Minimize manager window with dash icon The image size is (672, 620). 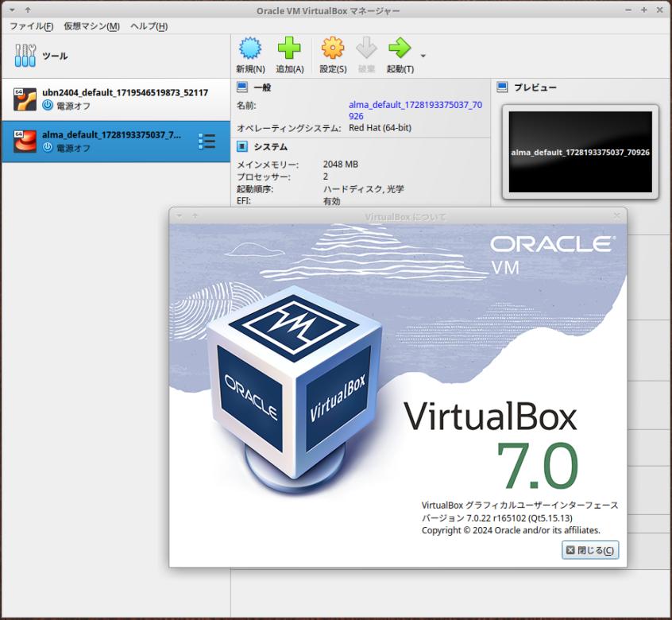coord(628,10)
